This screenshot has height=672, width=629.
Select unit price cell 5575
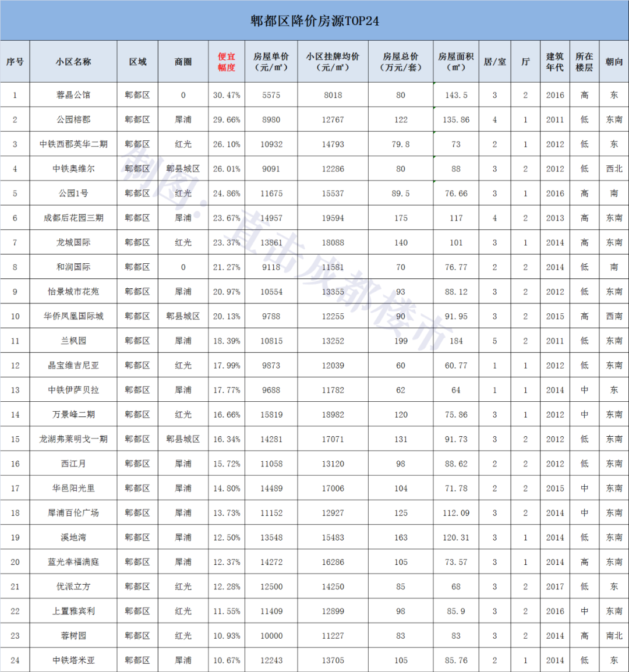[x=271, y=95]
